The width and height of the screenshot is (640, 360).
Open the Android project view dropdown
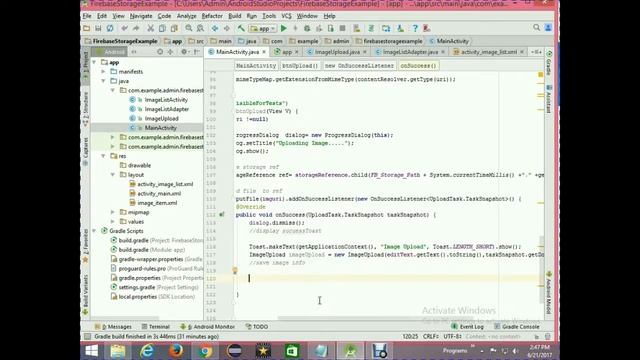point(109,52)
